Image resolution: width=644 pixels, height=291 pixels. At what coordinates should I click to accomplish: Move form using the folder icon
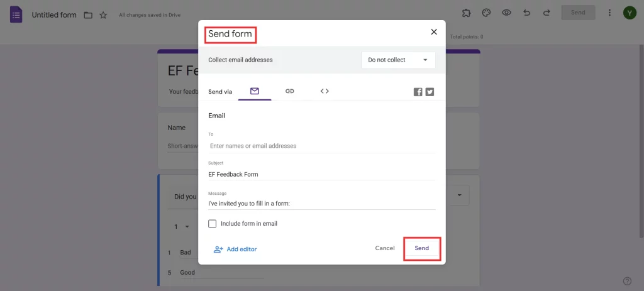(88, 15)
